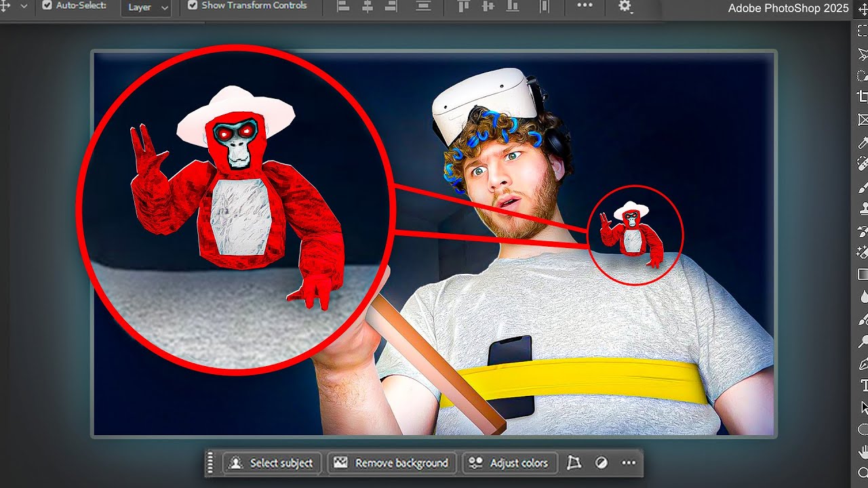This screenshot has height=488, width=868.
Task: Align left edges in options bar
Action: (x=343, y=6)
